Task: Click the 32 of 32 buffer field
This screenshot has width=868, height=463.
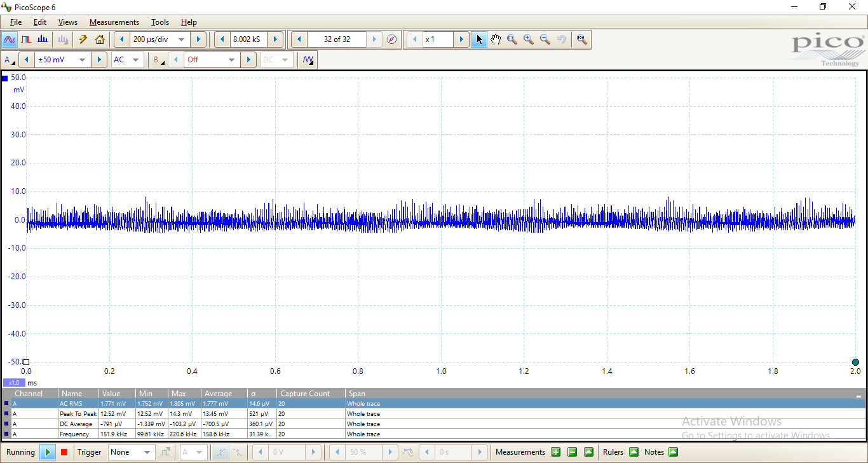Action: point(337,39)
